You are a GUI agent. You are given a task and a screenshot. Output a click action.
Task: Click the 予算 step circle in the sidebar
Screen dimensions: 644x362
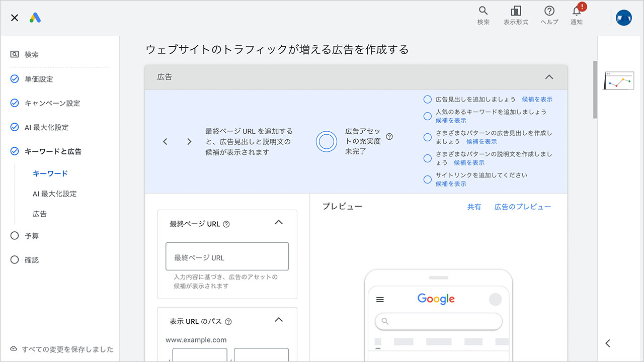(15, 235)
